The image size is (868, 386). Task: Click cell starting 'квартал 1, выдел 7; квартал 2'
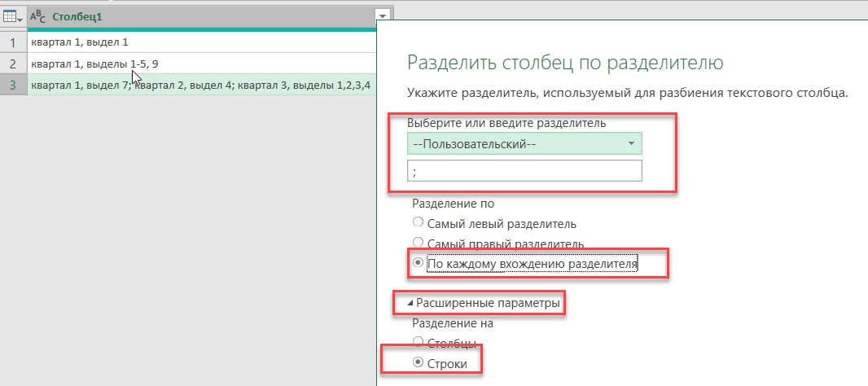click(202, 85)
